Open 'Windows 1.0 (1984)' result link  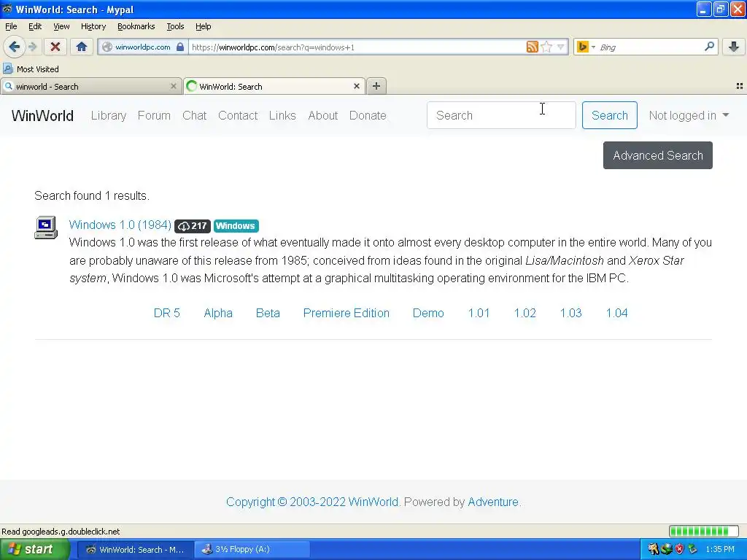pos(120,225)
